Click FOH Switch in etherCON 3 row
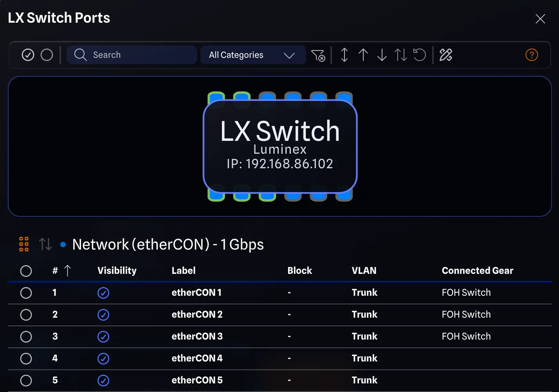The height and width of the screenshot is (392, 559). (466, 336)
